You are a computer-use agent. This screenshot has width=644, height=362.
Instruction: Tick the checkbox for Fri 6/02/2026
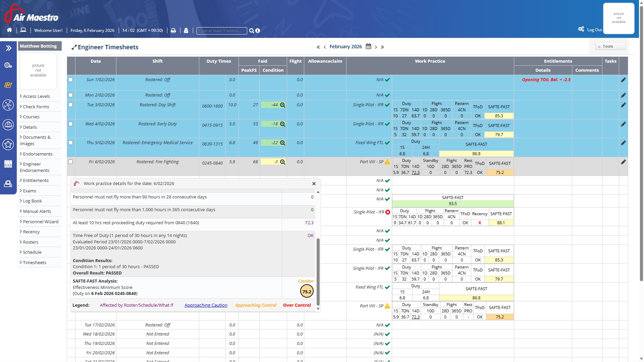coord(70,162)
